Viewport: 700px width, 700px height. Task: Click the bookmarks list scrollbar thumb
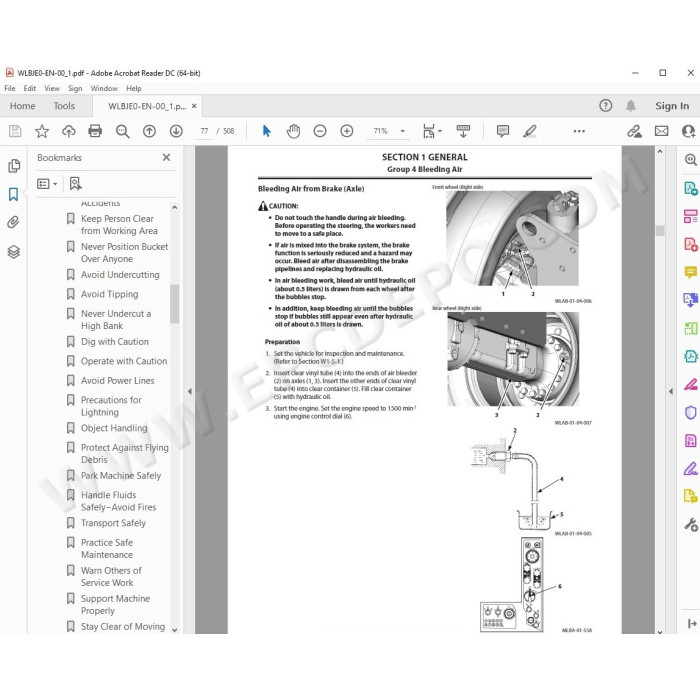pos(175,304)
